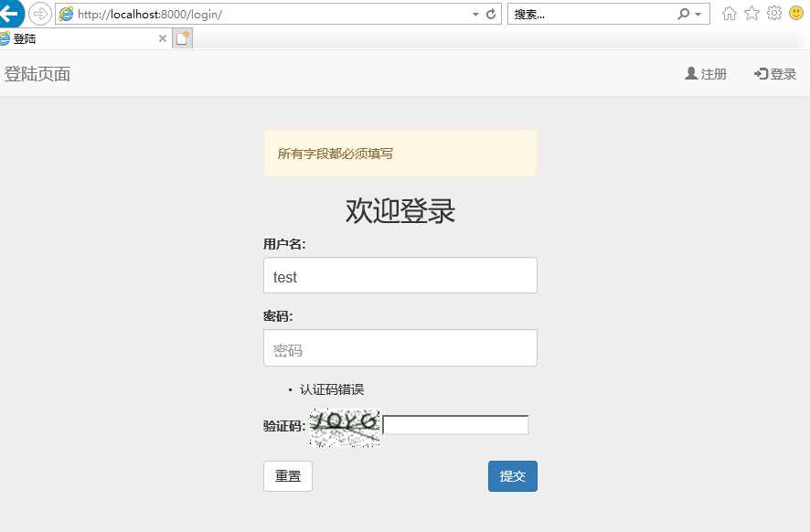
Task: Click the smiley feedback icon
Action: pos(795,13)
